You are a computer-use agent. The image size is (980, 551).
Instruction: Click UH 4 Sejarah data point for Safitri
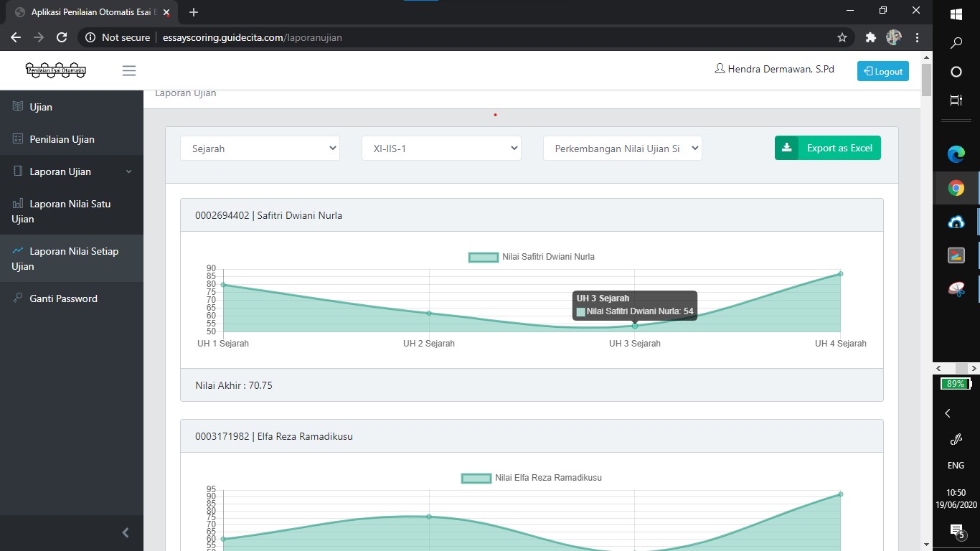click(840, 273)
